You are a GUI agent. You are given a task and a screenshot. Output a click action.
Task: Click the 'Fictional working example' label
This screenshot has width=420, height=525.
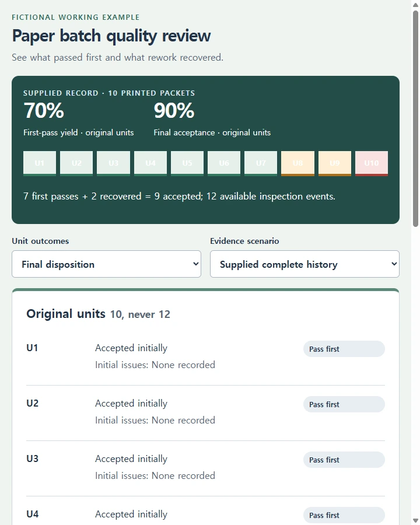tap(76, 17)
